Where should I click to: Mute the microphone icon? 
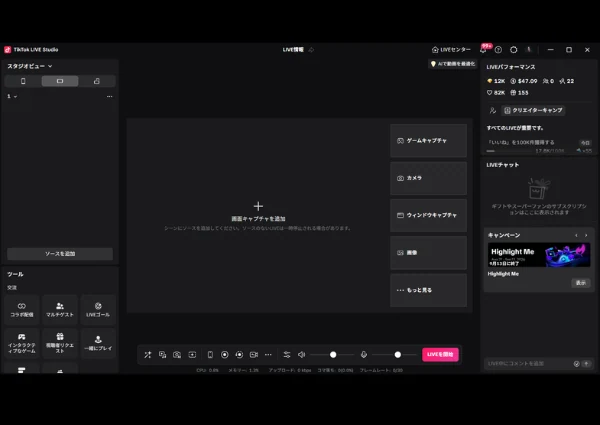click(364, 355)
